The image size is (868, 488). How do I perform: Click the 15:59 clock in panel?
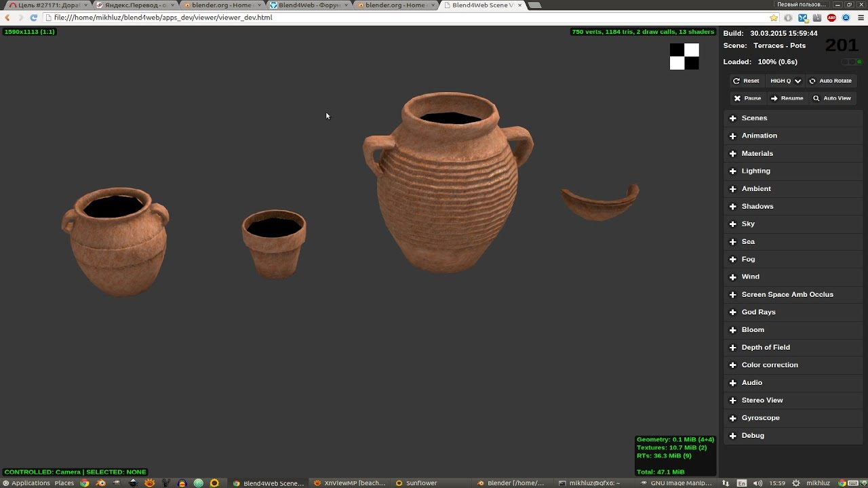pos(778,483)
